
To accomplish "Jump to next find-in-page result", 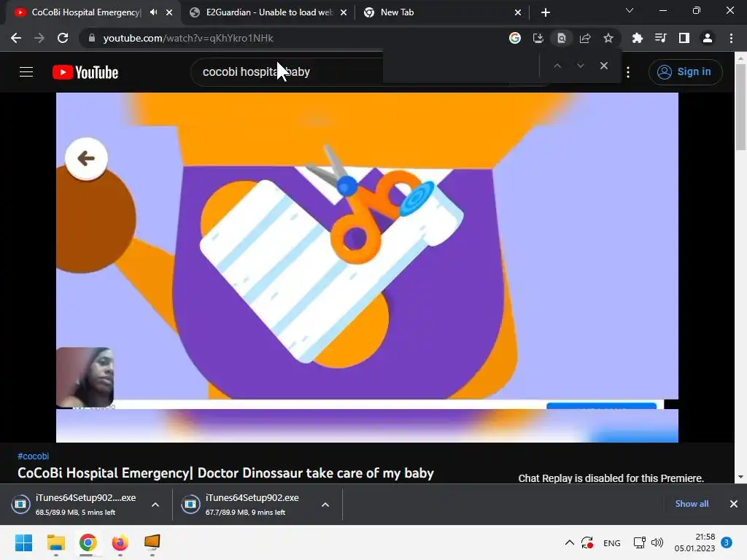I will (x=580, y=66).
